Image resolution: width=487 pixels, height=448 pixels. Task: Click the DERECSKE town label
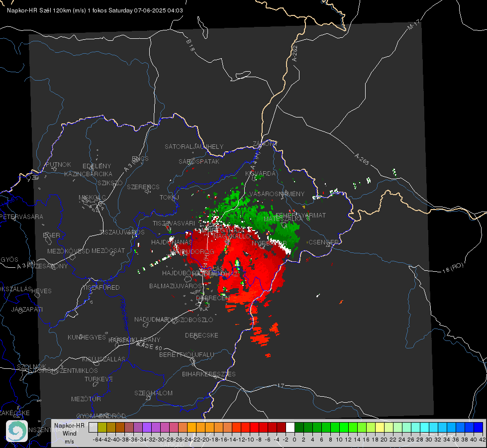[x=201, y=335]
